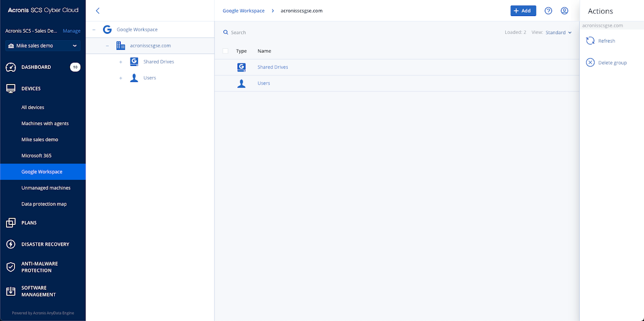Open the Dashboard section

[36, 67]
